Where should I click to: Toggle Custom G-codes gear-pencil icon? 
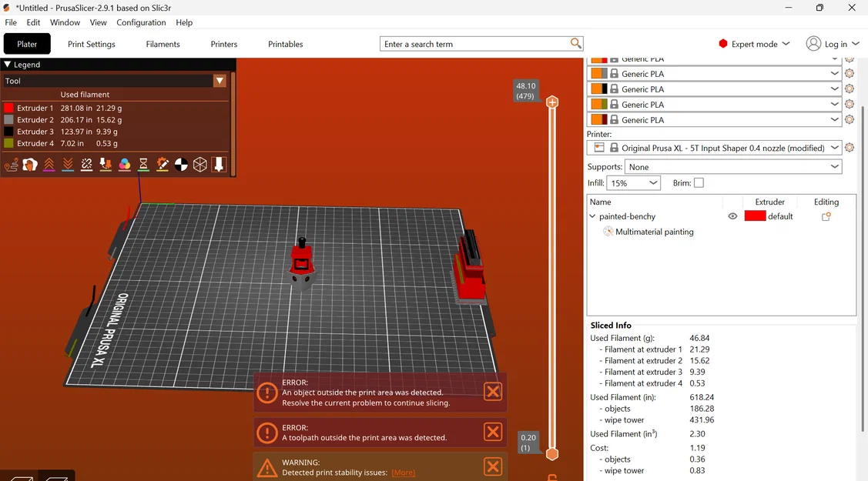(x=163, y=165)
